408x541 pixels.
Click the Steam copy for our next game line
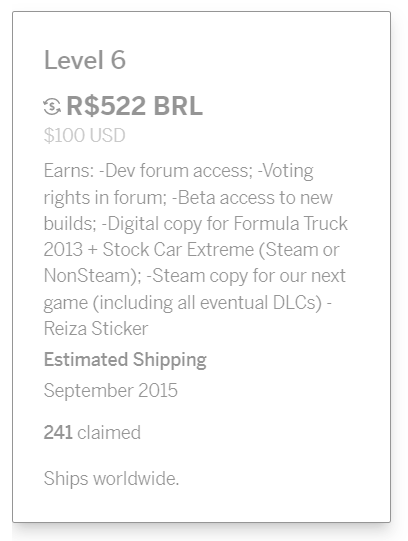[x=246, y=276]
